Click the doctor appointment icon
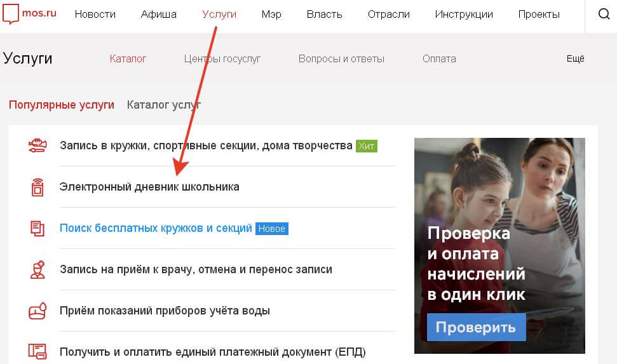This screenshot has height=364, width=617. [37, 269]
